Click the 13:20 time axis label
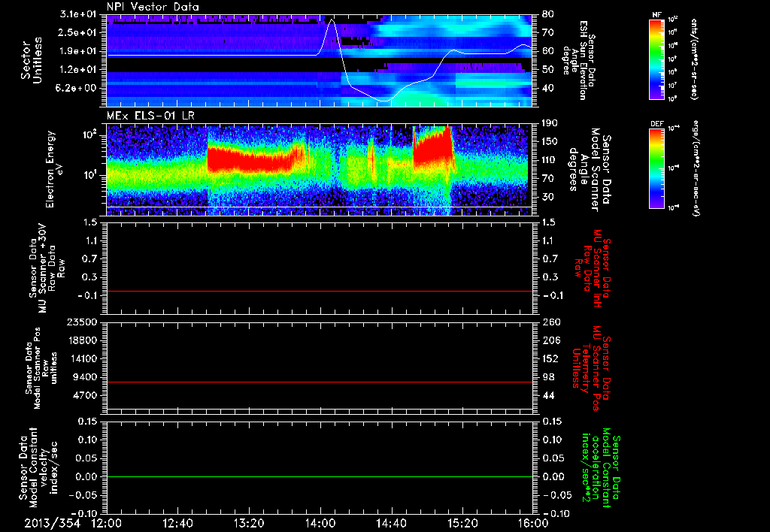The width and height of the screenshot is (770, 532). click(x=249, y=523)
